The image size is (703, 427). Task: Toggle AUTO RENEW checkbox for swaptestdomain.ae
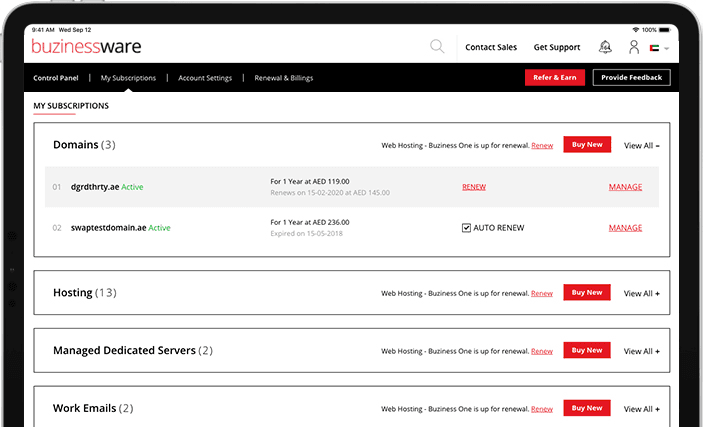click(466, 228)
